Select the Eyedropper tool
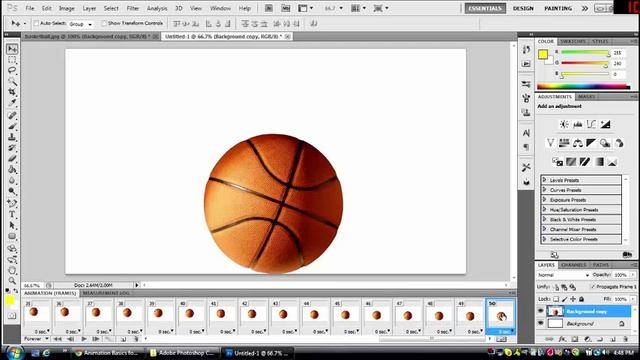Screen dimensions: 640x360 (x=12, y=103)
